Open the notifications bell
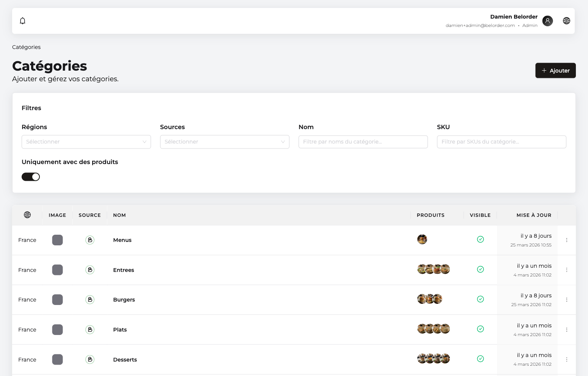The image size is (588, 376). (x=22, y=21)
